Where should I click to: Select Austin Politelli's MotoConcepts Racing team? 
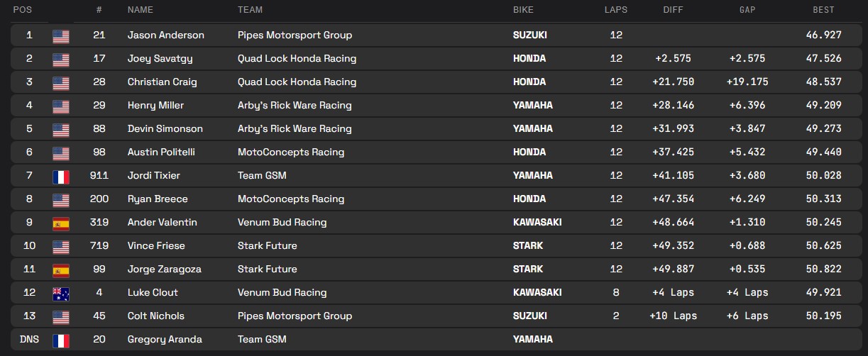pyautogui.click(x=291, y=152)
